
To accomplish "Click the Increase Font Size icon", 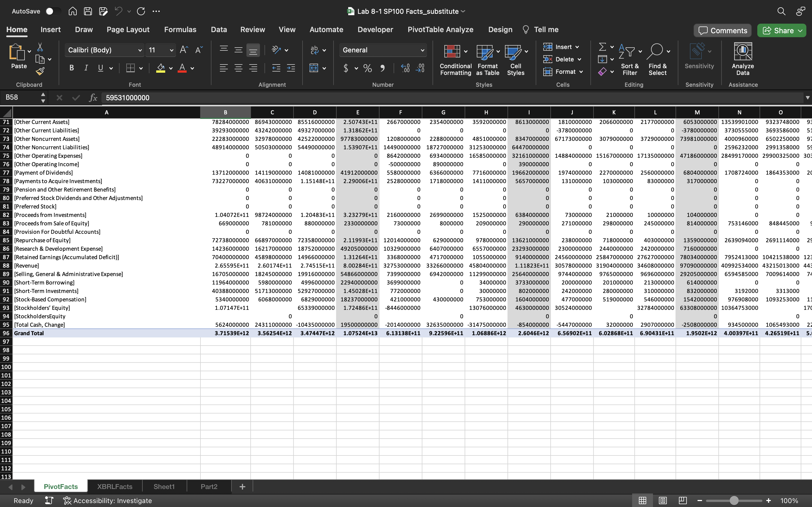I will click(184, 50).
